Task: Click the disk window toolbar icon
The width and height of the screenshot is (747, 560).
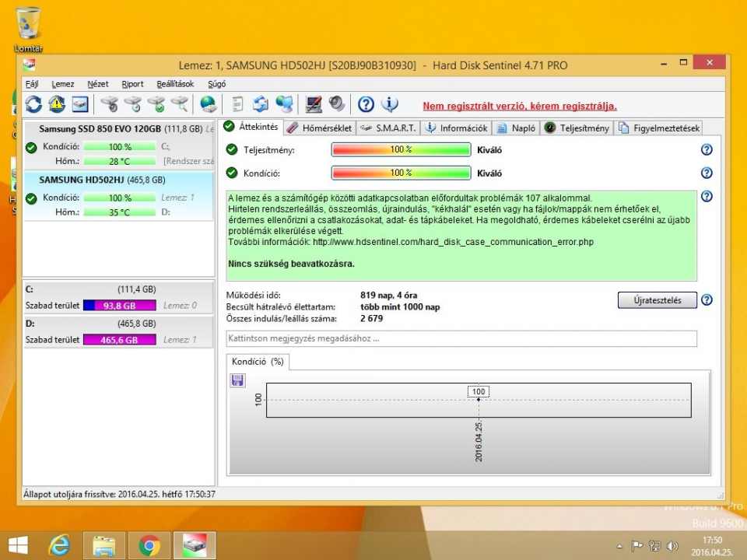Action: point(80,103)
